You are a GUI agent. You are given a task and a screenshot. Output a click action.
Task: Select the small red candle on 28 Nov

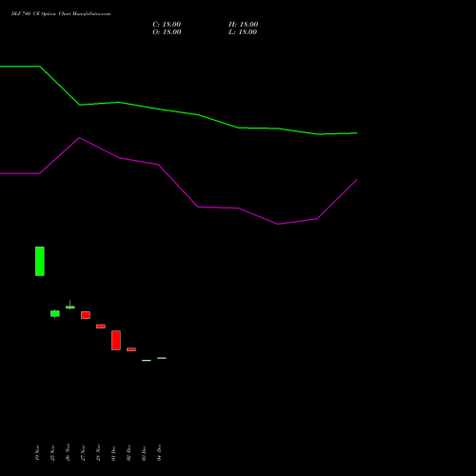[101, 326]
